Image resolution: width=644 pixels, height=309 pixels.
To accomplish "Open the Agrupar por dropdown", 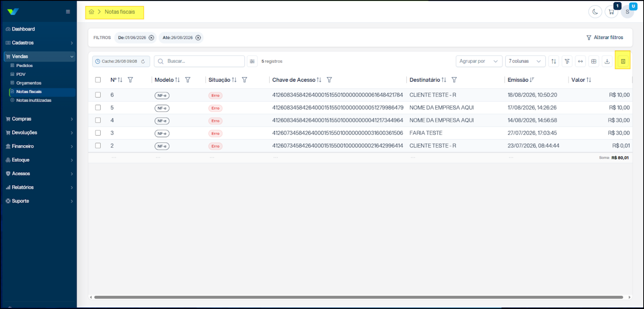I will (x=479, y=61).
